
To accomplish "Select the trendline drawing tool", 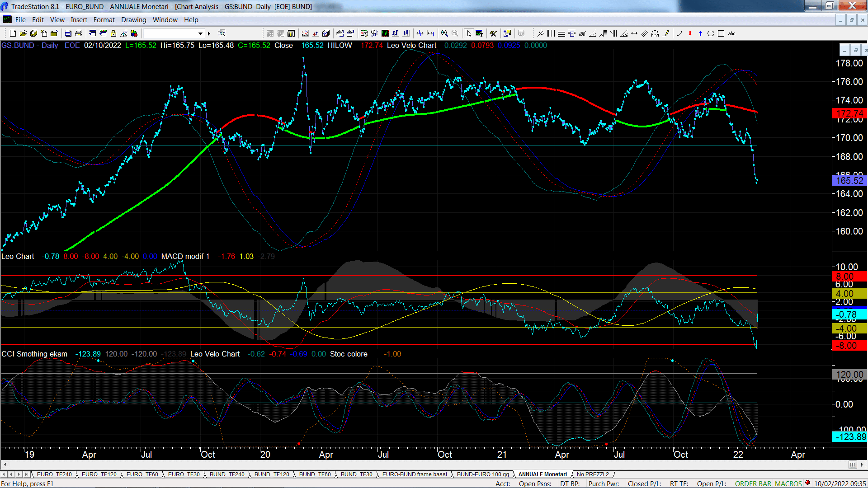I will coord(540,33).
